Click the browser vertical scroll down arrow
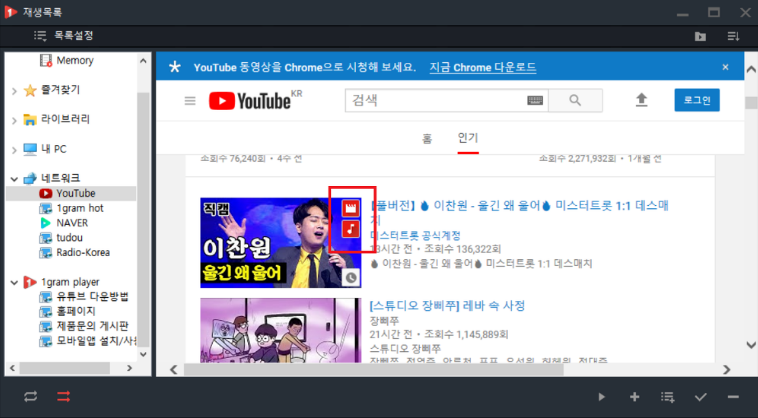758x418 pixels. (751, 345)
